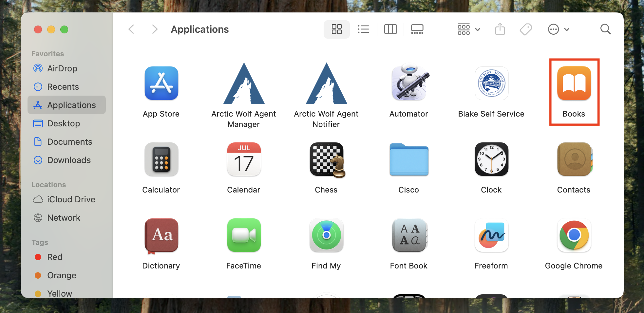Open AirDrop in the sidebar
Image resolution: width=644 pixels, height=313 pixels.
click(66, 68)
